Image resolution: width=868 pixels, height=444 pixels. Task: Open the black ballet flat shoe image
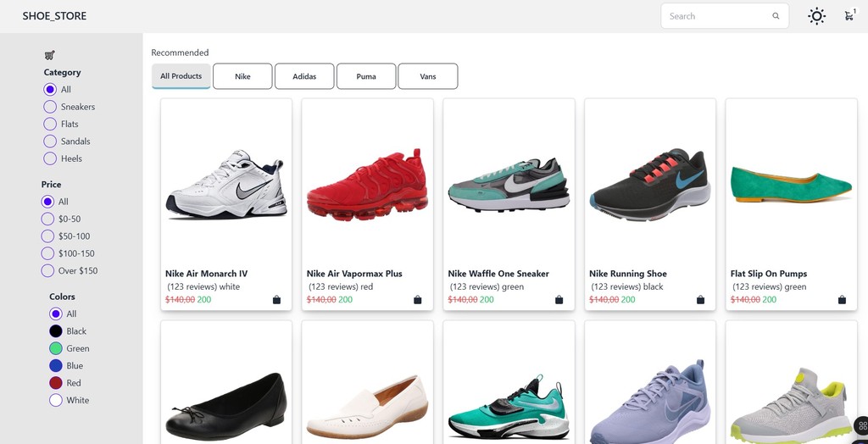(226, 407)
